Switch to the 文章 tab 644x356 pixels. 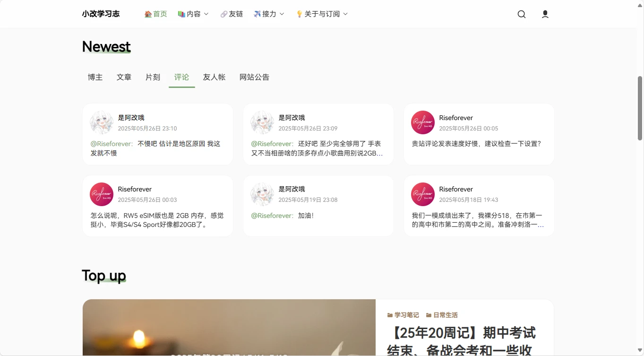coord(124,77)
